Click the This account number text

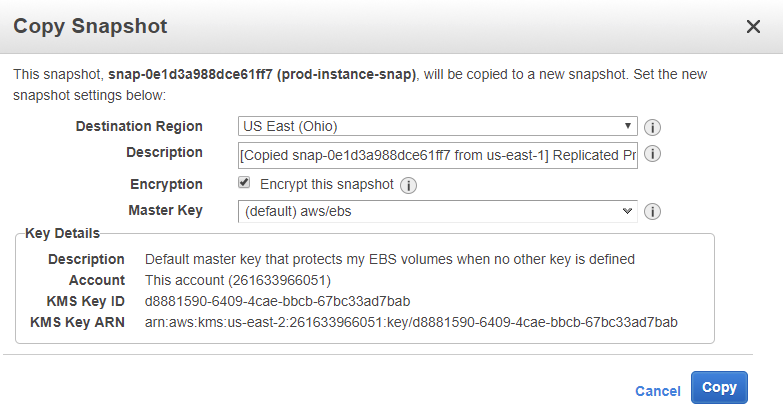(238, 280)
